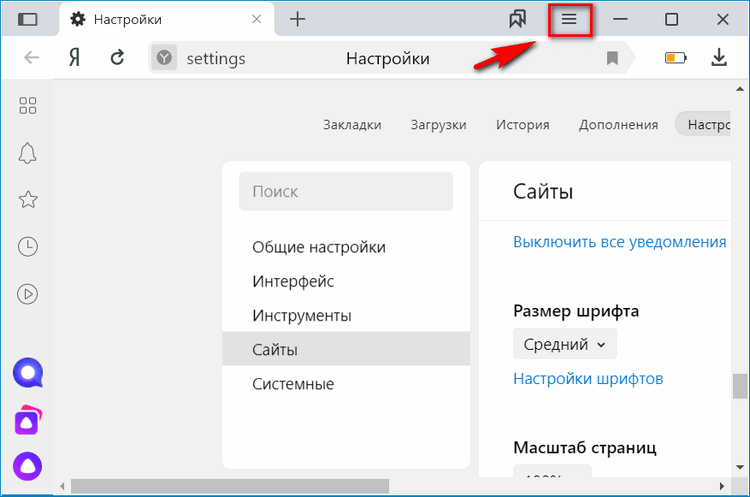The height and width of the screenshot is (497, 750).
Task: Click the Yandex home "Я" button
Action: [x=74, y=58]
